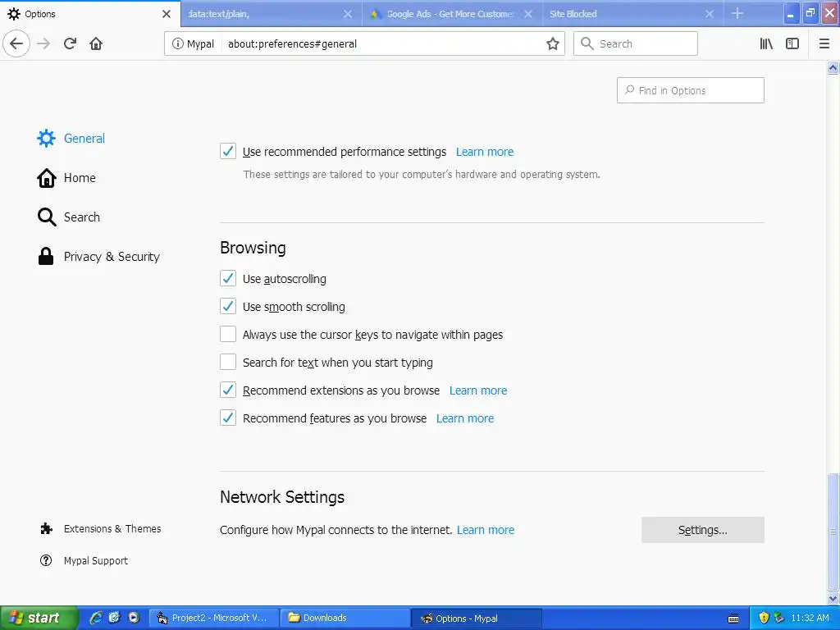Select the General category gear icon
Viewport: 840px width, 630px height.
coord(46,138)
